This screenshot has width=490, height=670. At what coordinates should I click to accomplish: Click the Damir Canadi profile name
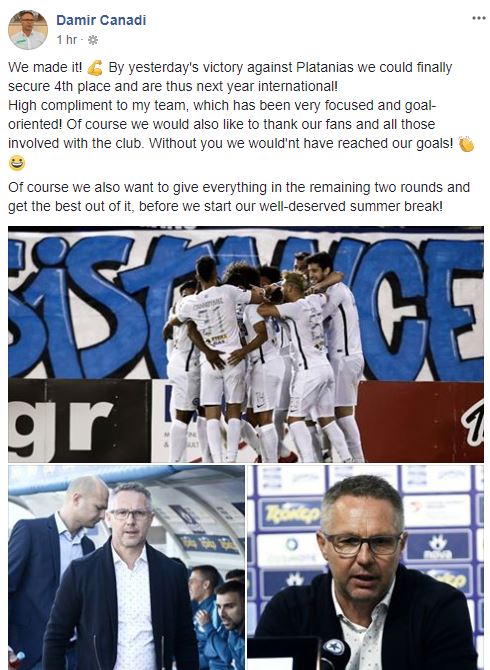pyautogui.click(x=101, y=20)
